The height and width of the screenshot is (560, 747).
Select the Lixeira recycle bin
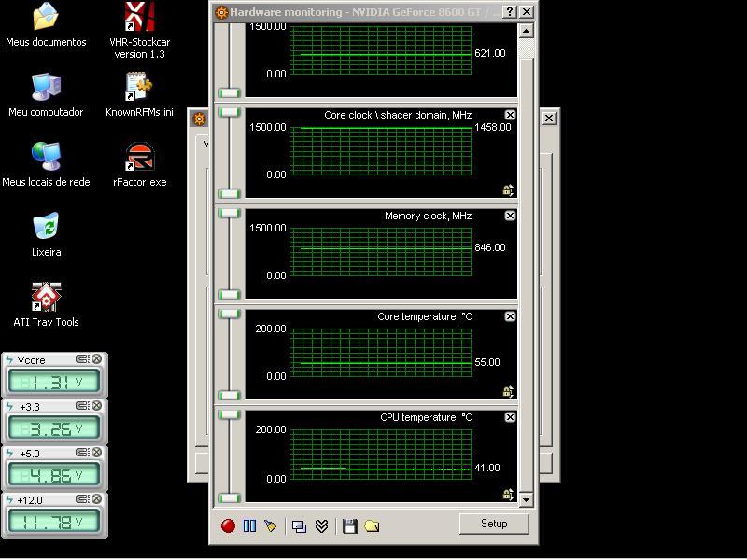[46, 235]
